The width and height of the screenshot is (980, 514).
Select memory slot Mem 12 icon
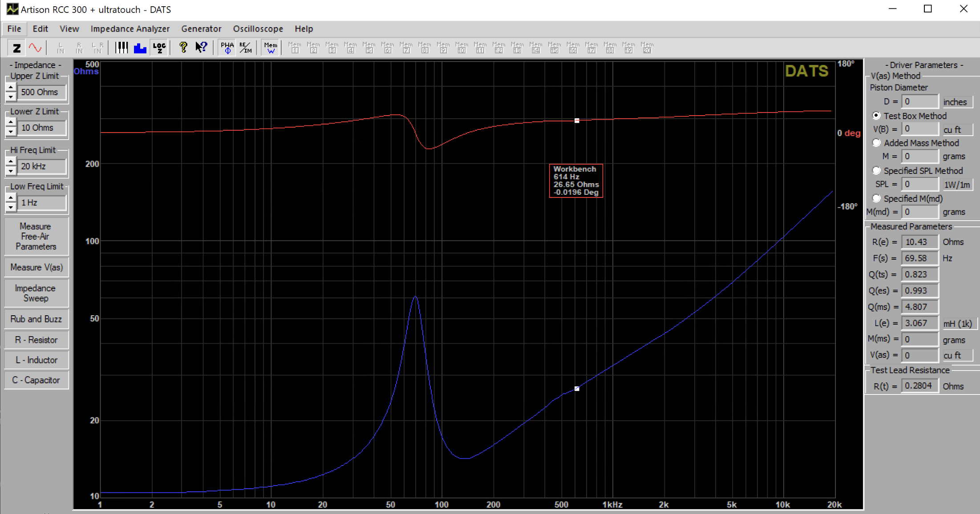click(499, 48)
